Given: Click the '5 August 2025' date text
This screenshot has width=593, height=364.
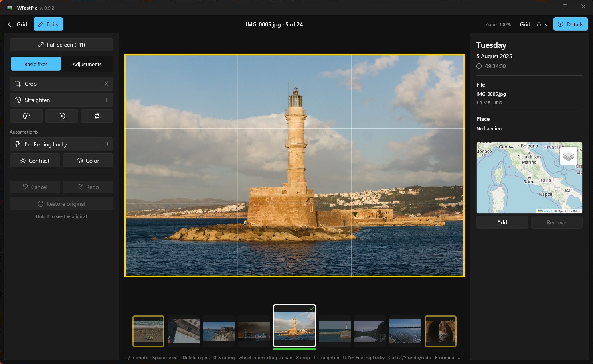Looking at the screenshot, I should 494,56.
